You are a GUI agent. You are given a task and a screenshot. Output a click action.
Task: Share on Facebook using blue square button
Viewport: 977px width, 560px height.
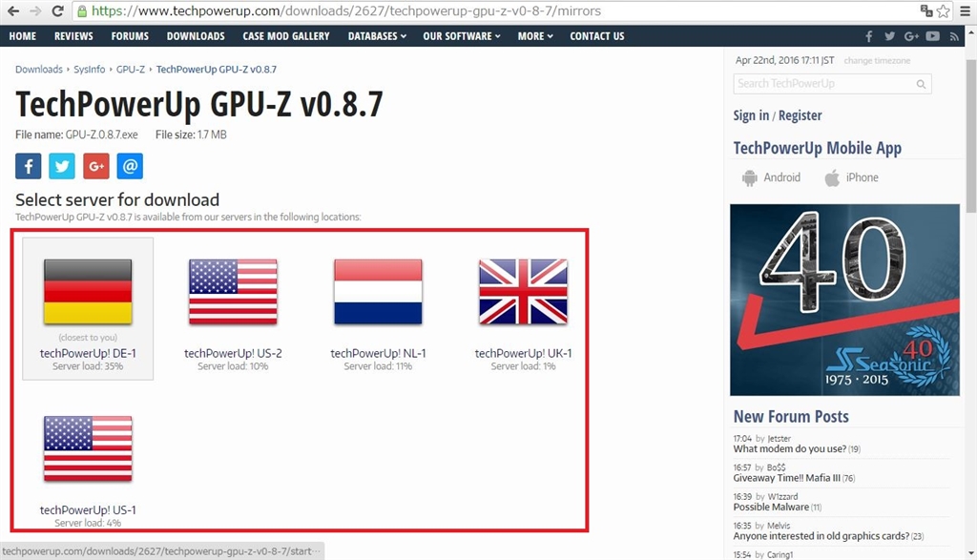point(28,166)
